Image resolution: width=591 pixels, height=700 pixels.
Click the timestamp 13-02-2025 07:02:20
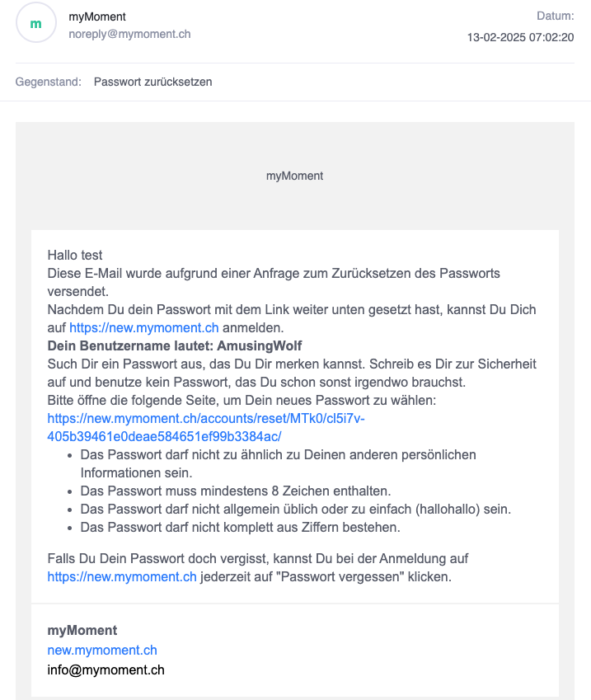click(x=520, y=37)
